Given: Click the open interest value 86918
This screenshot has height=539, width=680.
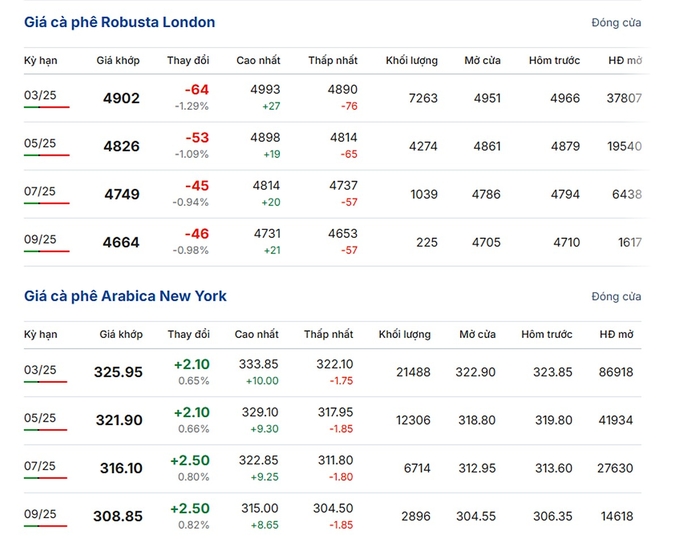Looking at the screenshot, I should pyautogui.click(x=616, y=372).
